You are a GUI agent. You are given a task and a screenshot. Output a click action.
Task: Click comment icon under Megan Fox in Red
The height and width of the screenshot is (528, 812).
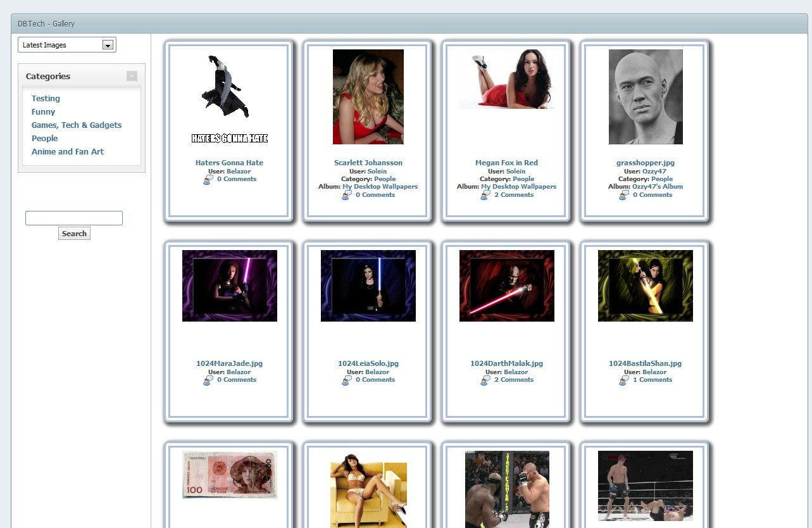[x=485, y=195]
